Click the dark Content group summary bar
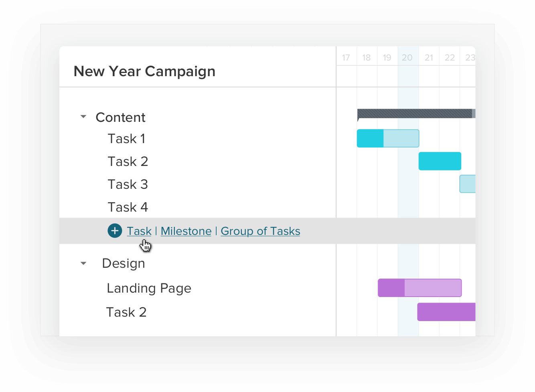 415,114
